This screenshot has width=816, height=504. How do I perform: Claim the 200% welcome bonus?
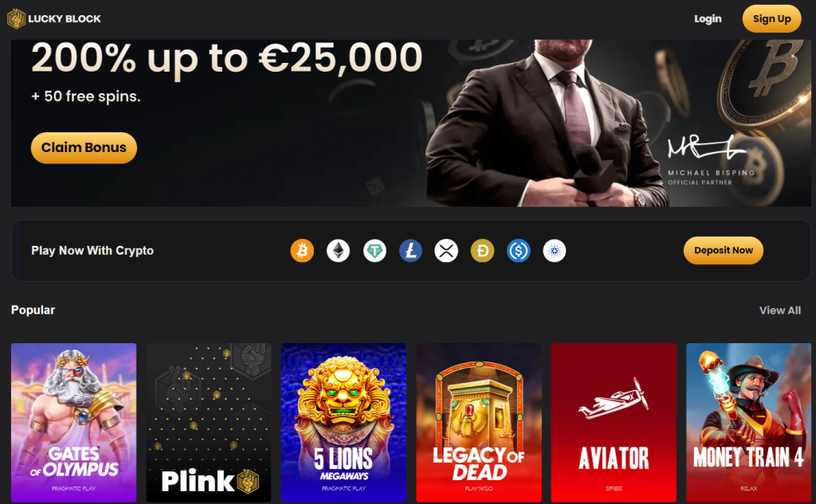84,148
